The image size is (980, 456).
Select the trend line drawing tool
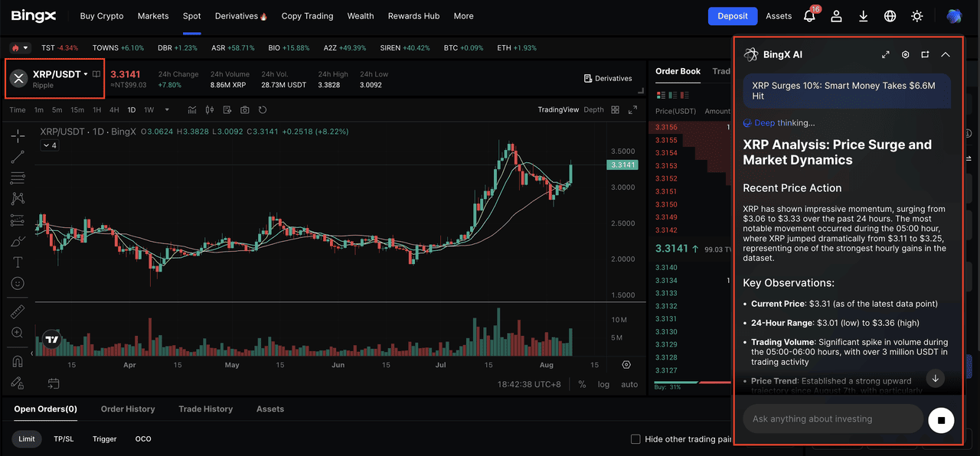(x=18, y=157)
